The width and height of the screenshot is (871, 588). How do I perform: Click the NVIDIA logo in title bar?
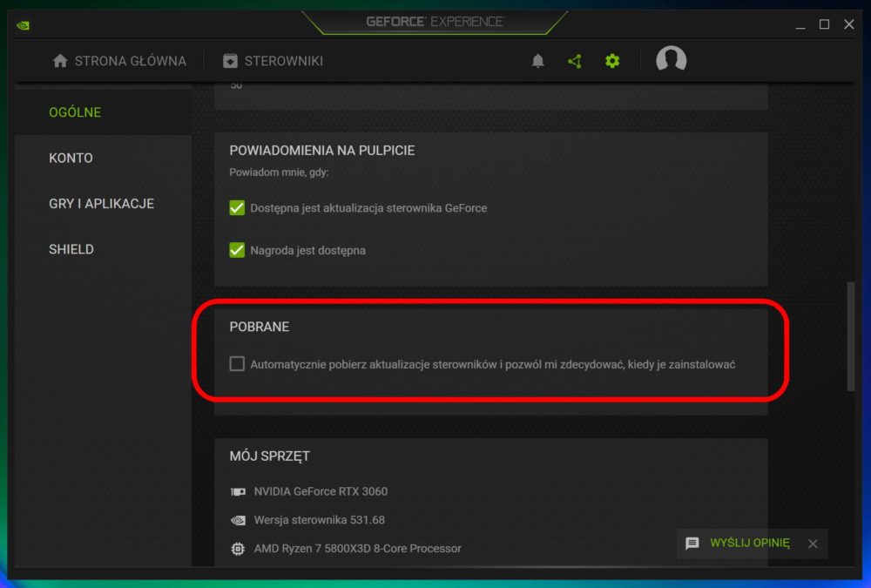[23, 25]
